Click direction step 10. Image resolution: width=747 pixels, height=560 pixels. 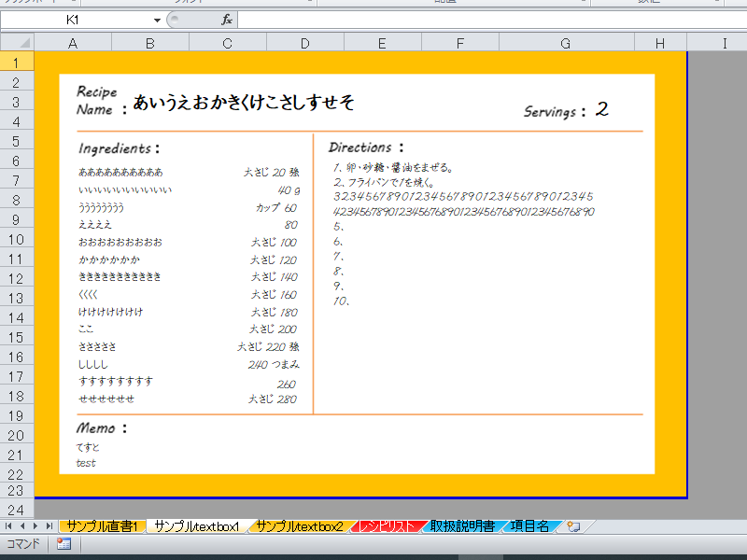341,301
